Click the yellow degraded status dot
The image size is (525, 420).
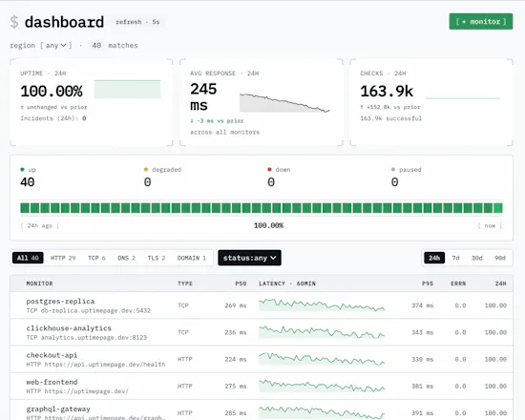coord(146,170)
